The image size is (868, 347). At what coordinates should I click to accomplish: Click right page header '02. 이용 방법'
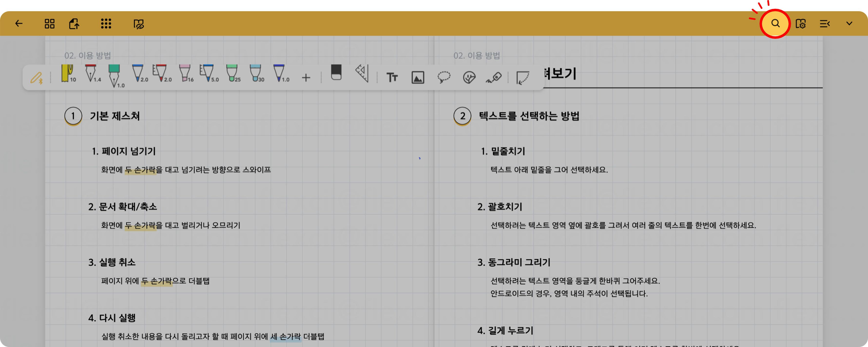click(477, 55)
